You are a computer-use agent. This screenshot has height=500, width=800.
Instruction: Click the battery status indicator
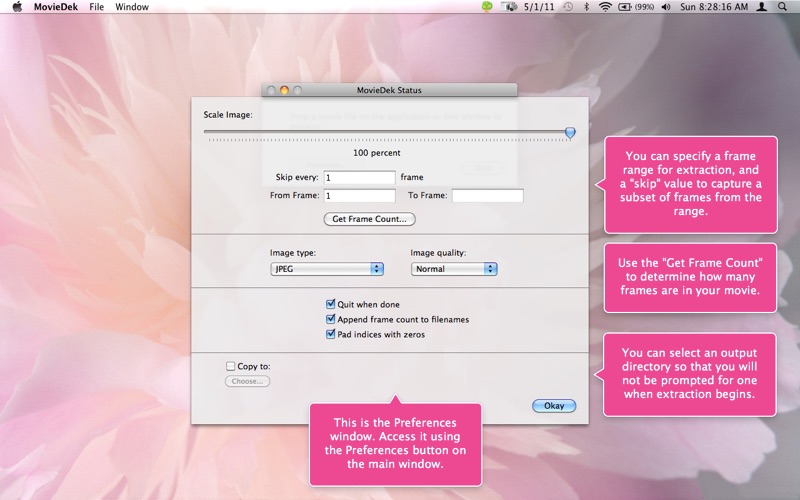636,7
